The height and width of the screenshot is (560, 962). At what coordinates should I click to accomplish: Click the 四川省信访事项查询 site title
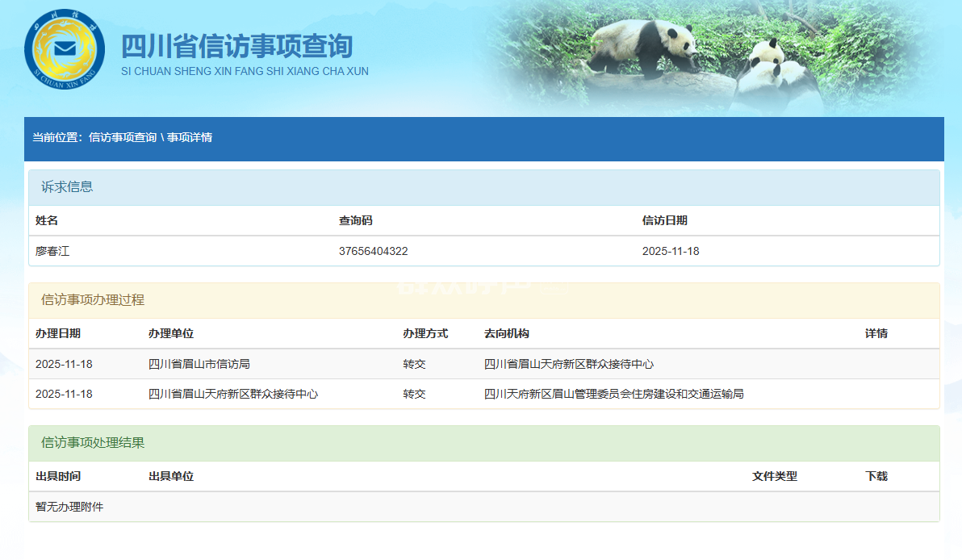pos(236,46)
